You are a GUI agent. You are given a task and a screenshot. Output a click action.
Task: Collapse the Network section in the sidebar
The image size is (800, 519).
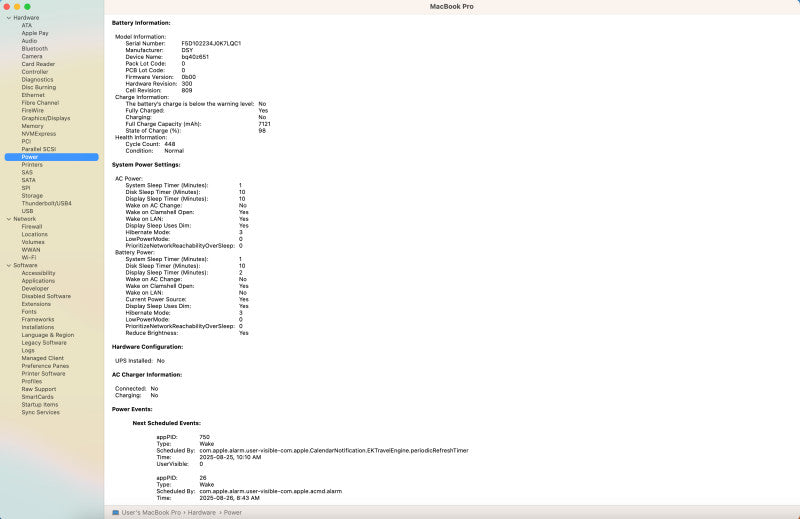(x=9, y=219)
